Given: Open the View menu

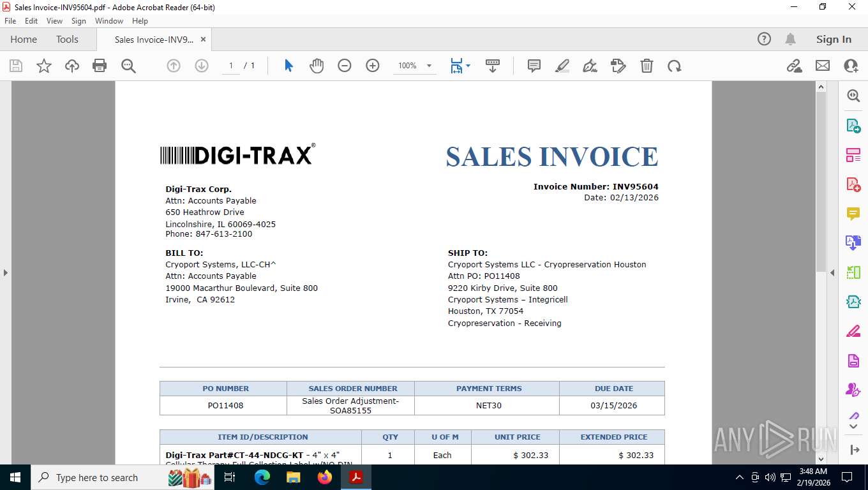Looking at the screenshot, I should [55, 21].
